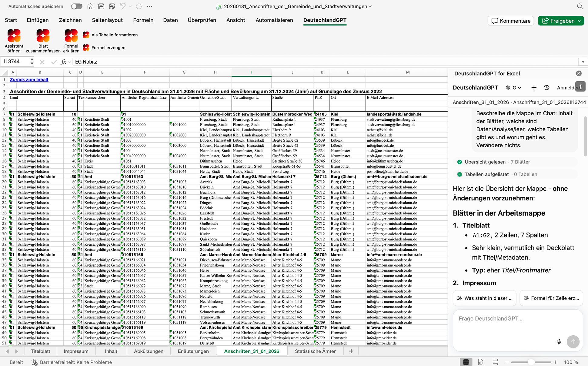
Task: Click Blatt zusammenfassen icon
Action: (x=43, y=36)
